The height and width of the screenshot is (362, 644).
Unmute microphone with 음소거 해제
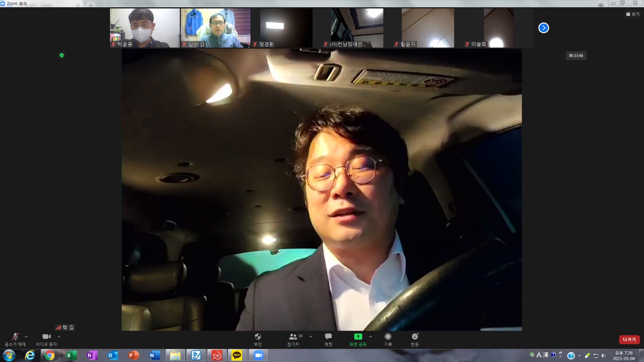pos(15,340)
